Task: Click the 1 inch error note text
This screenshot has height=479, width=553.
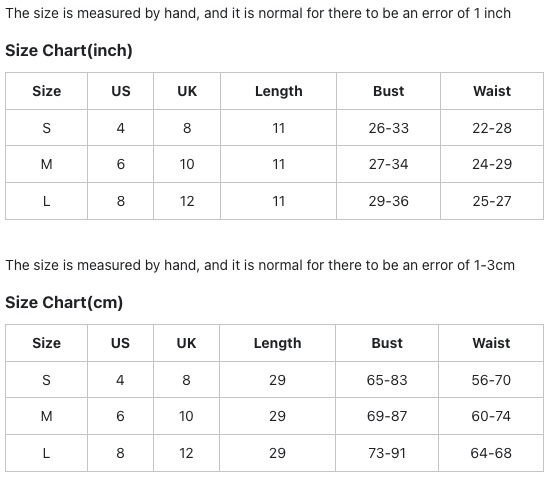Action: click(x=258, y=13)
